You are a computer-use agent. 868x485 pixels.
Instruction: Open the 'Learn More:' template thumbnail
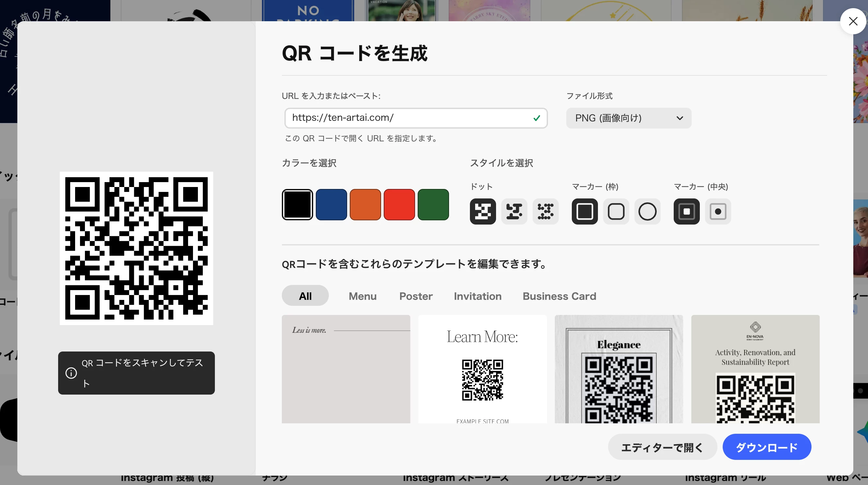tap(483, 369)
